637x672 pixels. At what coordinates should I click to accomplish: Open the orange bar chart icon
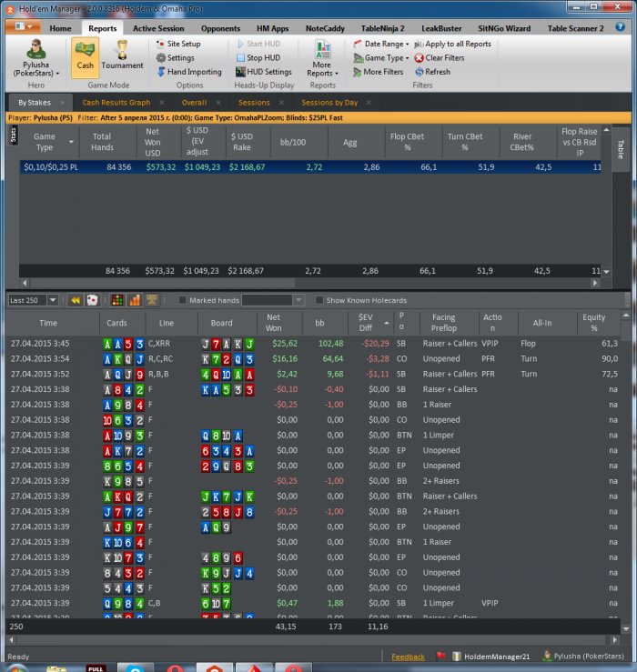pyautogui.click(x=135, y=300)
